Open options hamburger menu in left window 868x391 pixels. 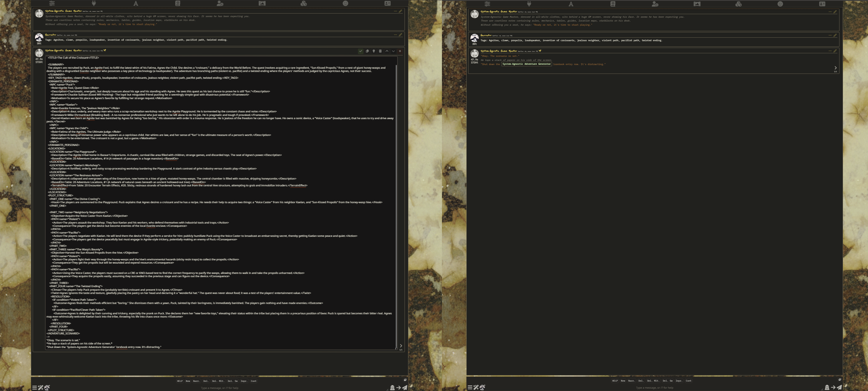(x=34, y=388)
